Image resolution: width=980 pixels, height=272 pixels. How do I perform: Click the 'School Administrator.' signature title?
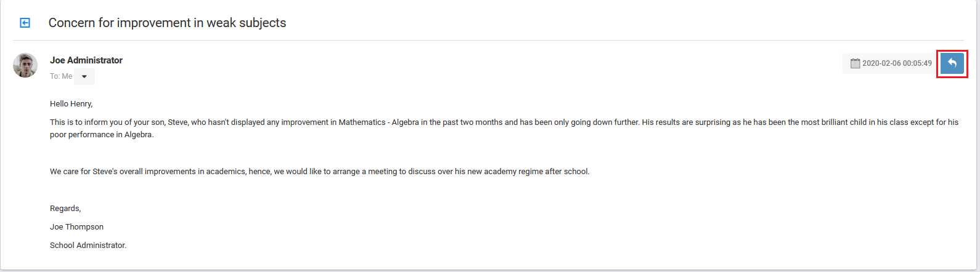pos(88,246)
